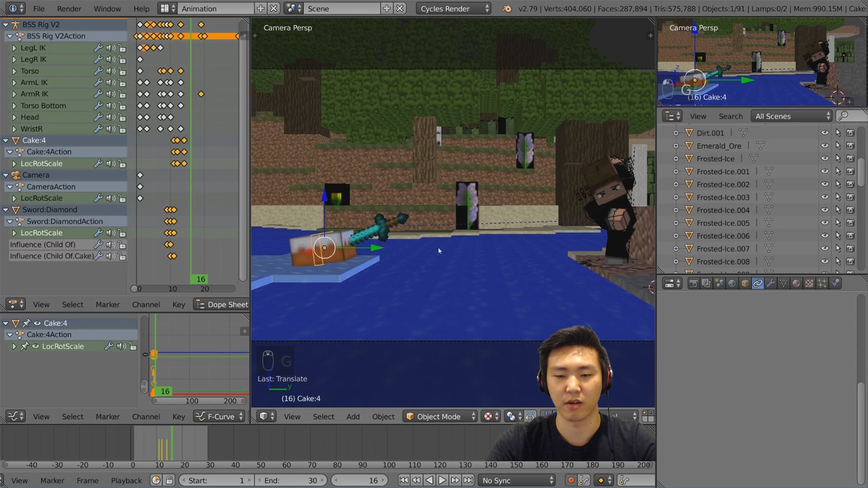Image resolution: width=868 pixels, height=488 pixels.
Task: Open the Render tab in properties header
Action: pos(694,283)
